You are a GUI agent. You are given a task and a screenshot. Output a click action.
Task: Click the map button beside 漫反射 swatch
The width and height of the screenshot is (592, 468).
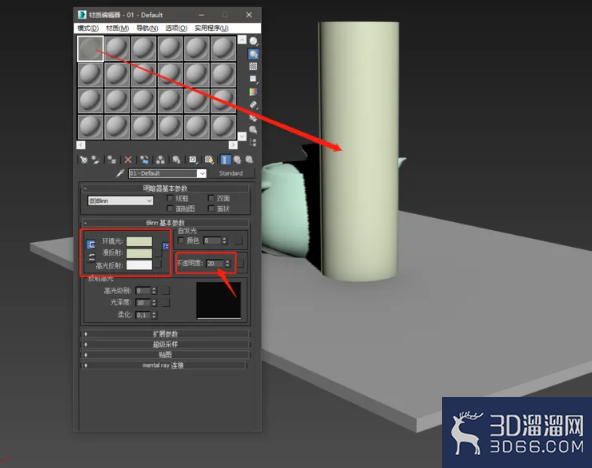point(158,253)
